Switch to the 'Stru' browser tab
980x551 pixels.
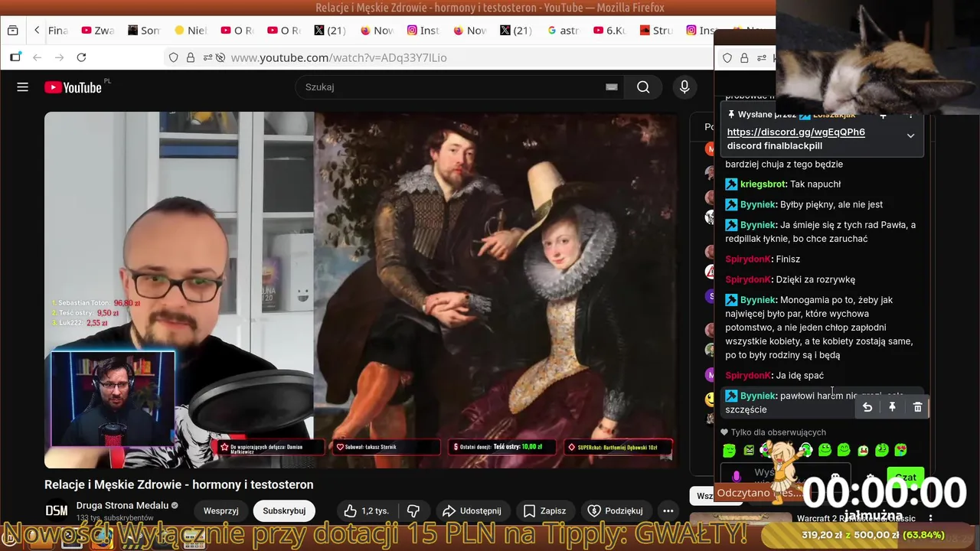657,31
